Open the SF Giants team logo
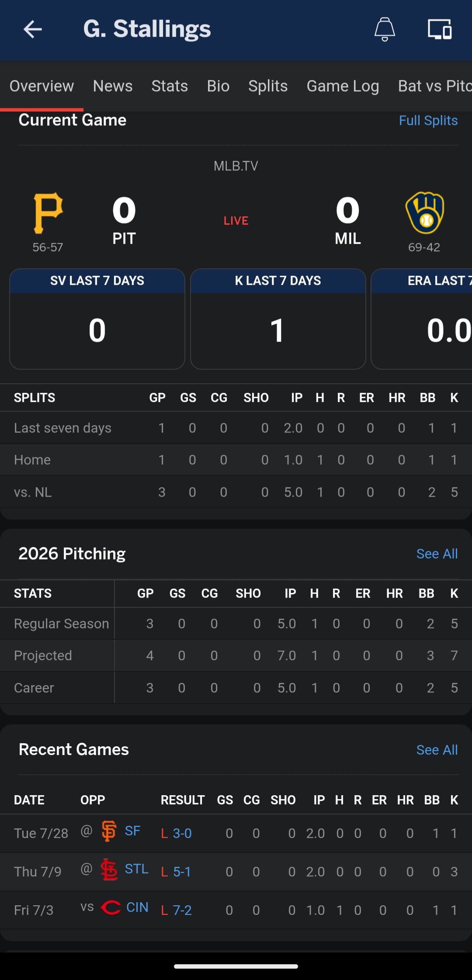 click(109, 831)
